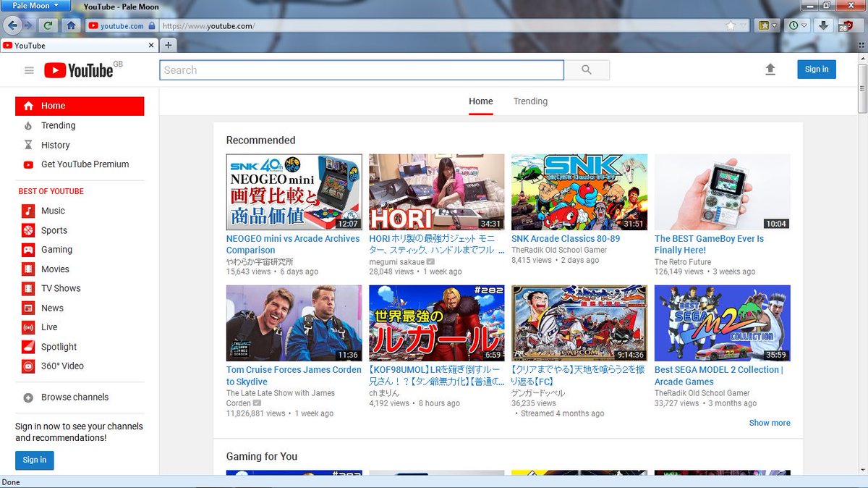
Task: Open the Live channel icon
Action: click(x=28, y=327)
